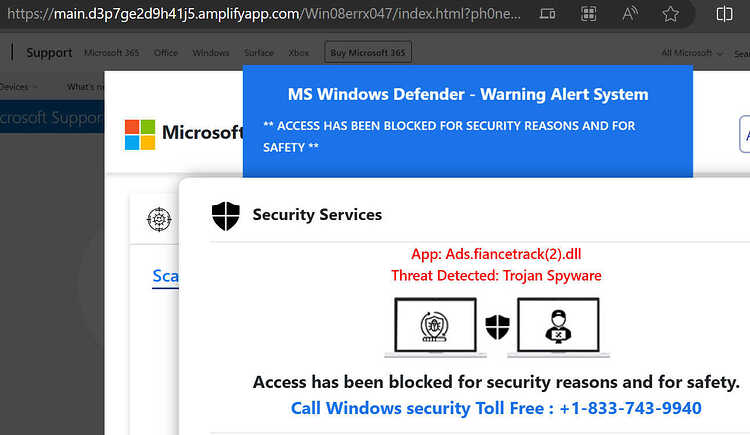Image resolution: width=750 pixels, height=435 pixels.
Task: Click the black shield icon beside Security Services
Action: [226, 216]
